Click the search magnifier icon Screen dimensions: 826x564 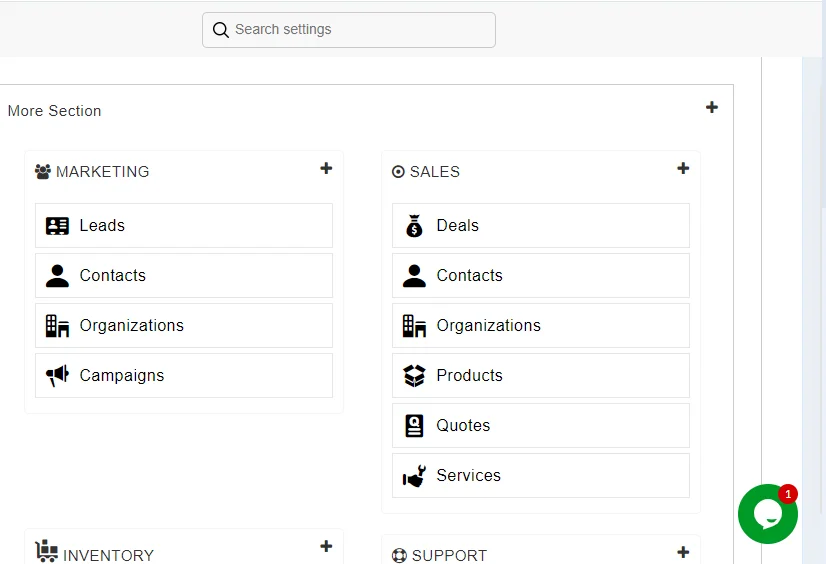(x=221, y=30)
